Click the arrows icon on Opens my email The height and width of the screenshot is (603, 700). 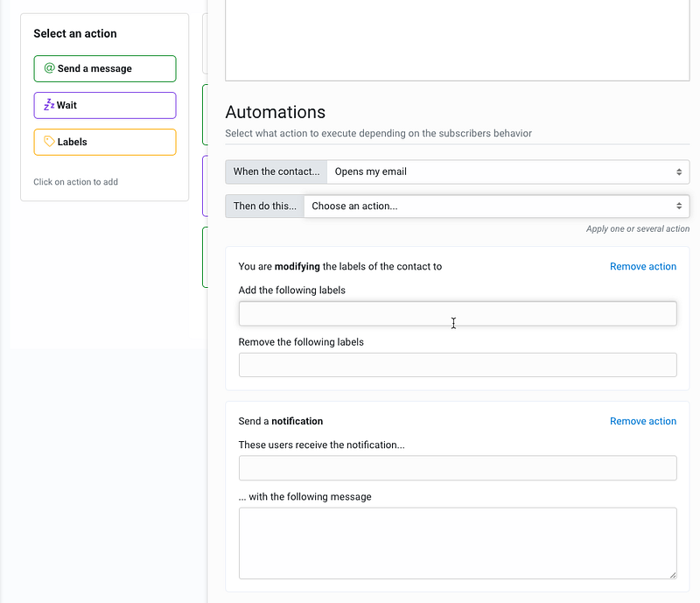679,172
